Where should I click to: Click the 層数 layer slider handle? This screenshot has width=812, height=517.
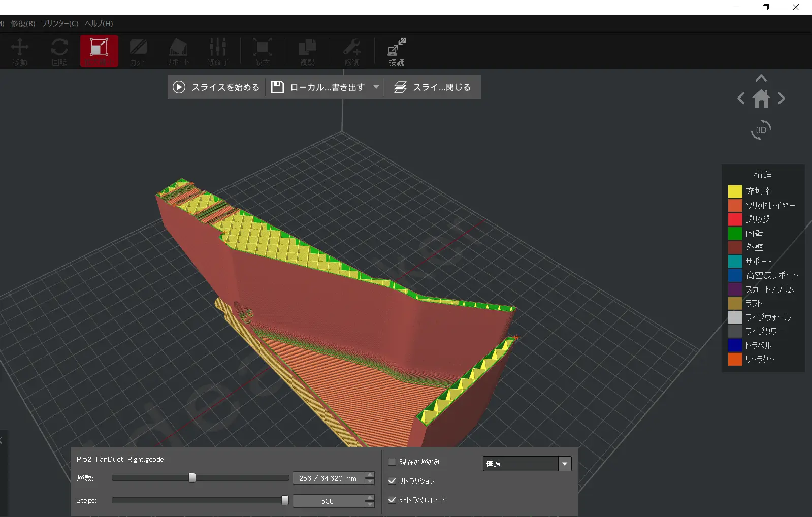pyautogui.click(x=192, y=478)
